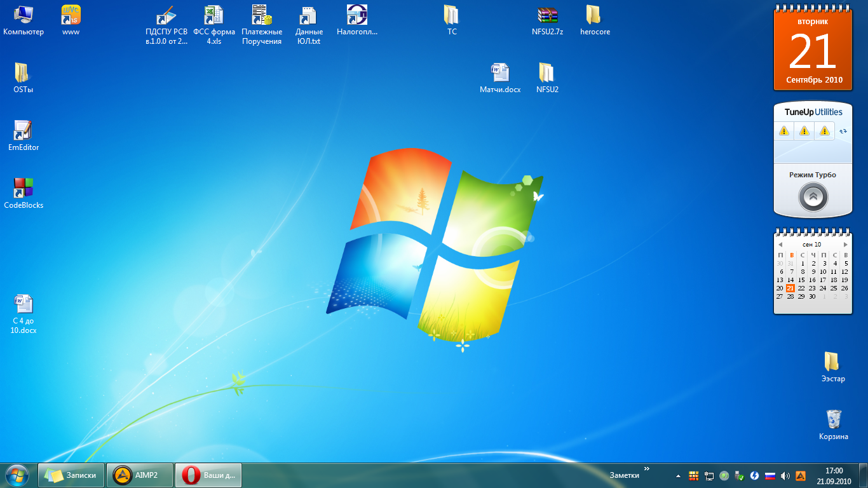Open the CodeBlocks desktop shortcut

[x=24, y=189]
